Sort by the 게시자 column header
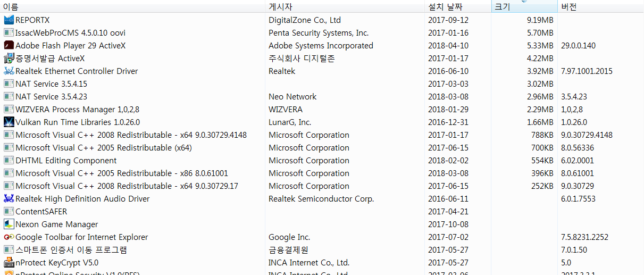 [345, 7]
